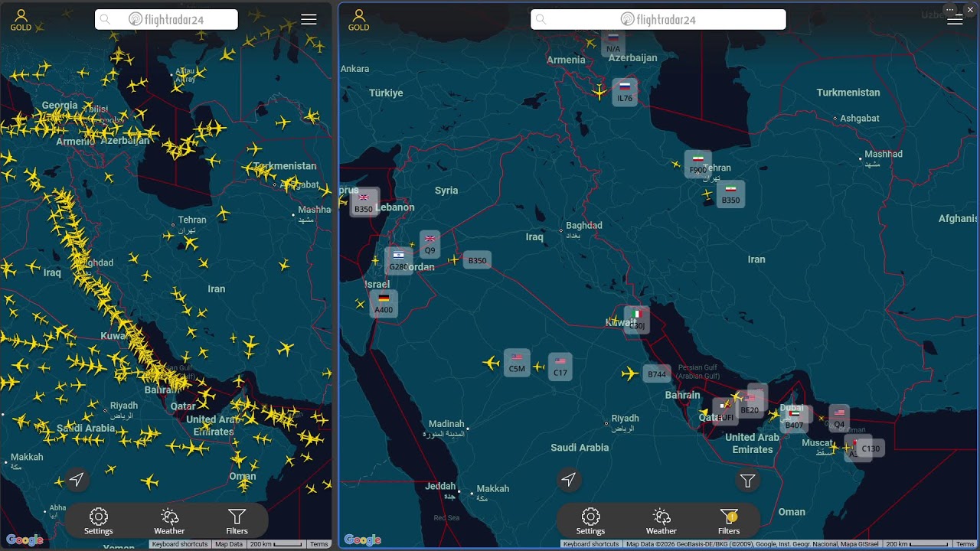The width and height of the screenshot is (980, 551).
Task: Open Weather in the right map panel
Action: pyautogui.click(x=661, y=520)
